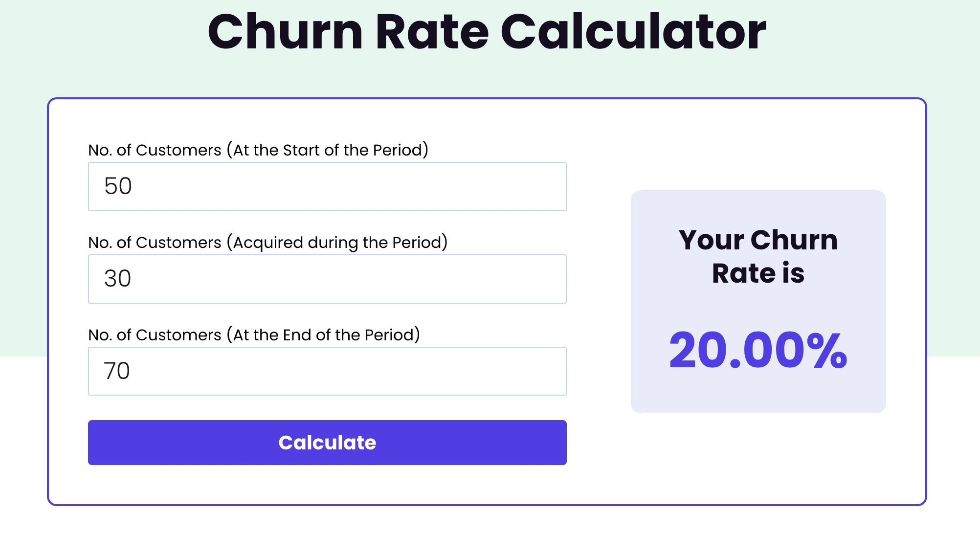Image resolution: width=980 pixels, height=535 pixels.
Task: Click the Churn Rate Calculator page heading
Action: pos(487,32)
